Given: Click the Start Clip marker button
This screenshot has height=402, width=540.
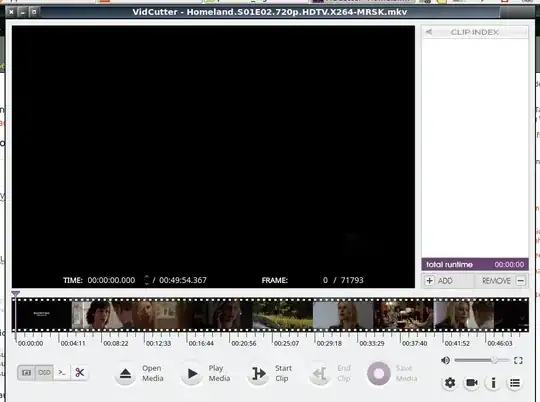Looking at the screenshot, I should pos(259,374).
